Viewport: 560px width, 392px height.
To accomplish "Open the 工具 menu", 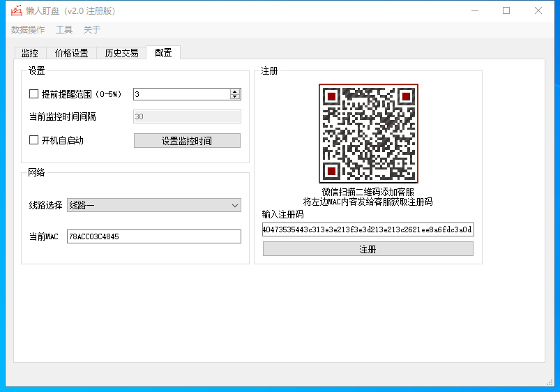I will coord(64,30).
